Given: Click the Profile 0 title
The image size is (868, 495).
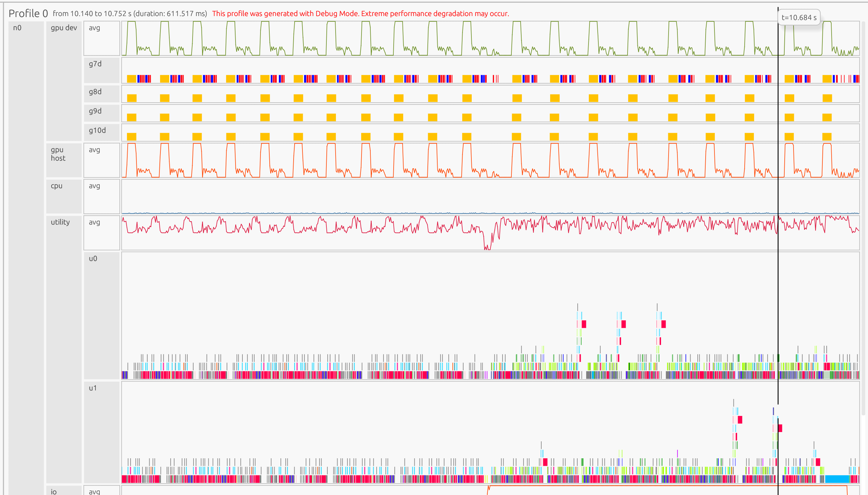Looking at the screenshot, I should (x=28, y=13).
